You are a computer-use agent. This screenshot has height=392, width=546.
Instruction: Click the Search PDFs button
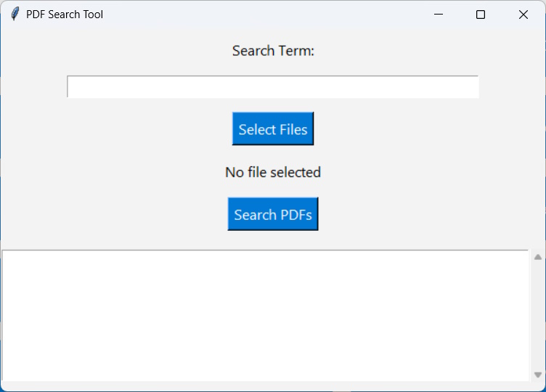coord(273,213)
